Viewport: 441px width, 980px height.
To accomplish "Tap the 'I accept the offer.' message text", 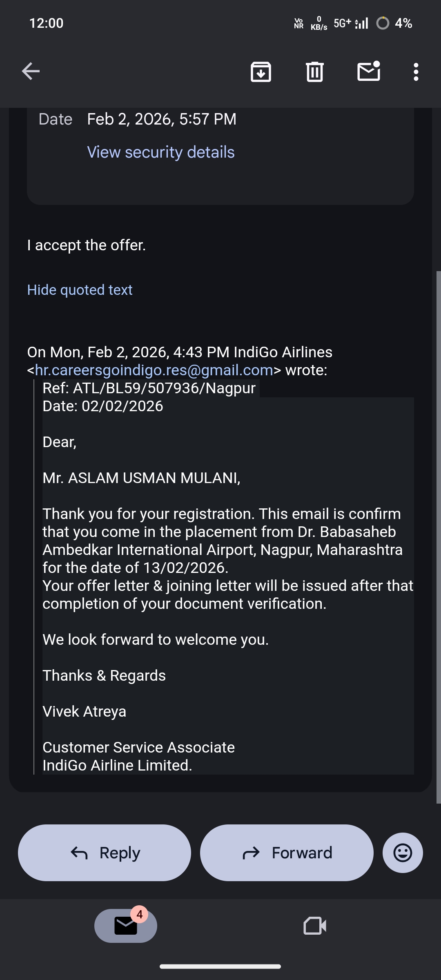I will pyautogui.click(x=87, y=245).
